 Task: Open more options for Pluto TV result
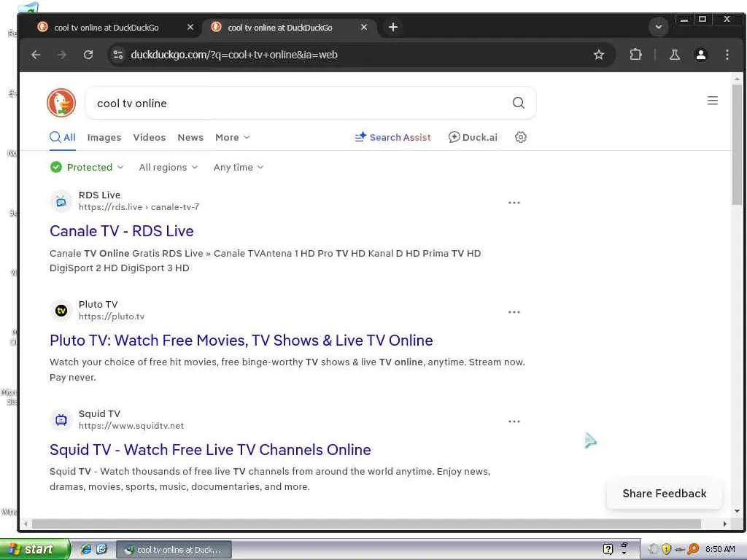click(514, 312)
